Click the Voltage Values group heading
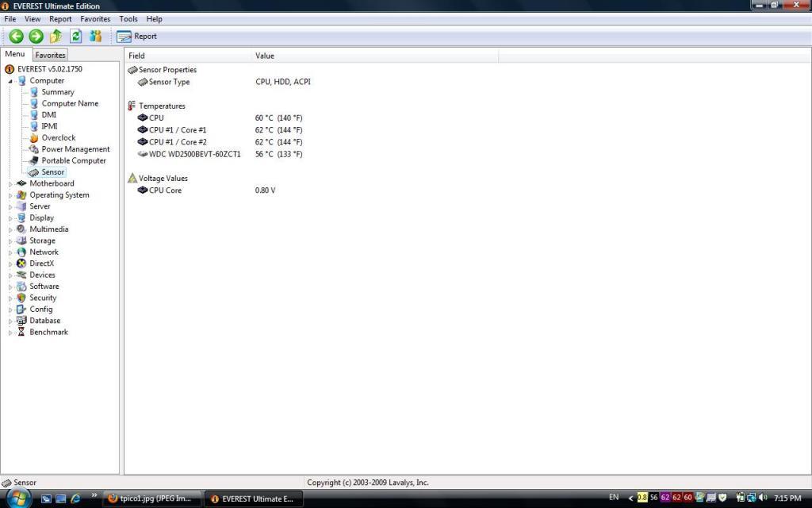This screenshot has width=812, height=508. [x=163, y=179]
